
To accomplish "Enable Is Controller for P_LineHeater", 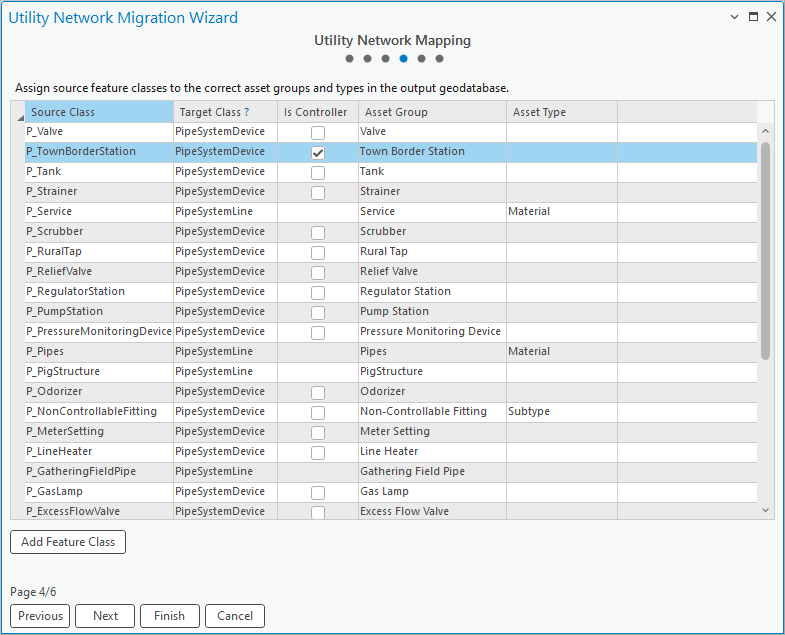I will (318, 453).
